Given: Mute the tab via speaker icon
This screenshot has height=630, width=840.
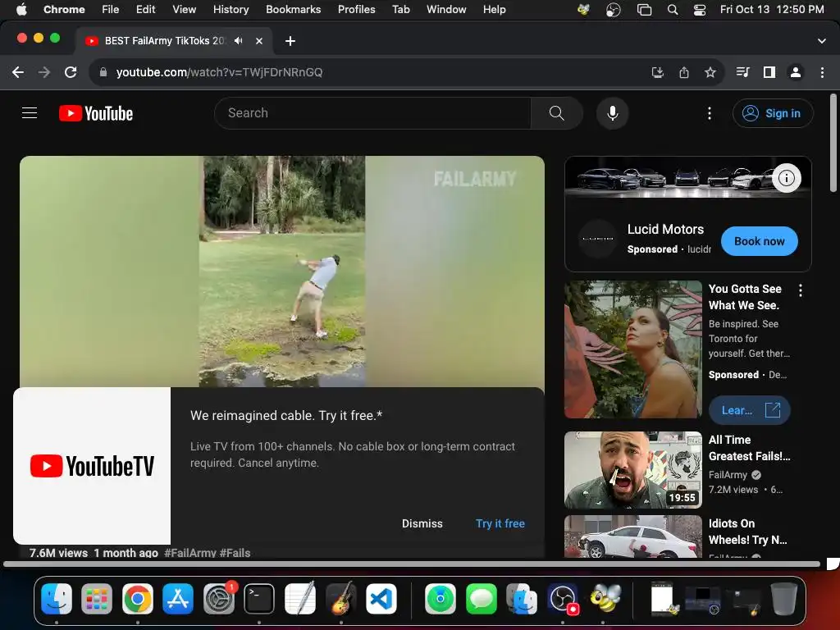Looking at the screenshot, I should (239, 41).
